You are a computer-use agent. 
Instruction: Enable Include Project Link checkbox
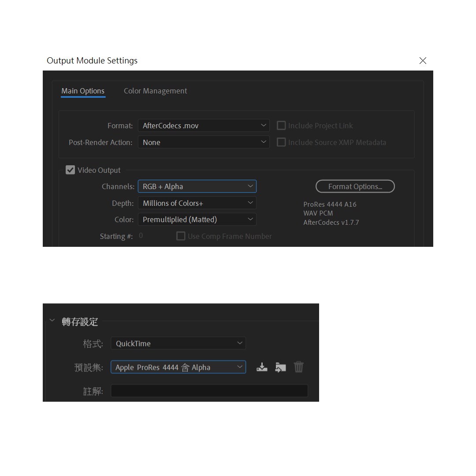coord(281,126)
